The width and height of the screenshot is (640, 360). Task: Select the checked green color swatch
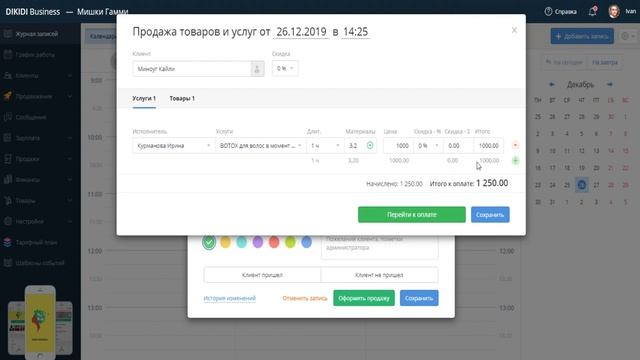click(x=209, y=242)
